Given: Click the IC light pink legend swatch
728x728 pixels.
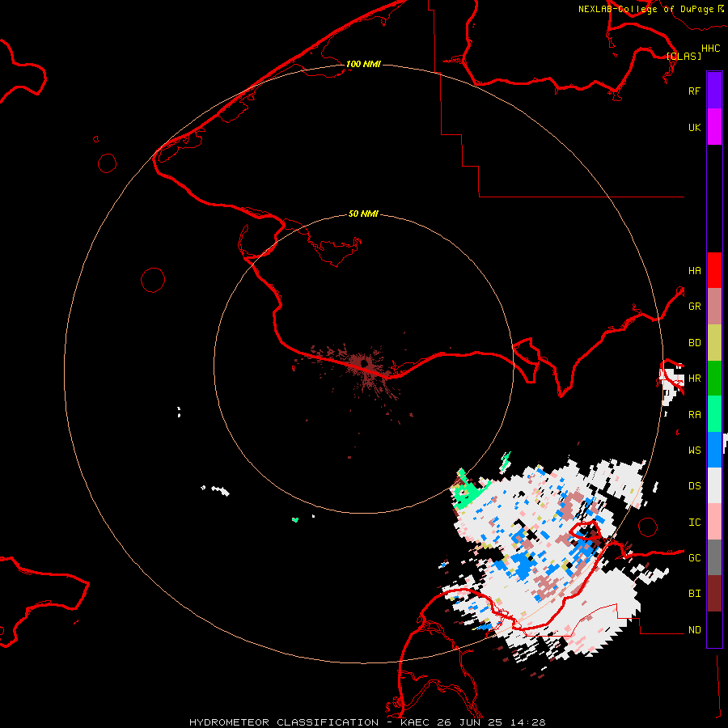Looking at the screenshot, I should [714, 522].
